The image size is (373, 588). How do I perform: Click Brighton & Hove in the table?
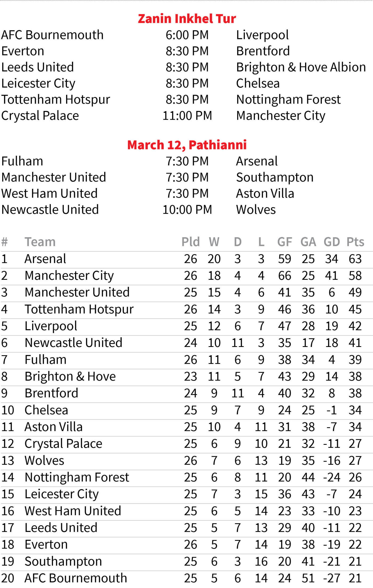coord(70,377)
